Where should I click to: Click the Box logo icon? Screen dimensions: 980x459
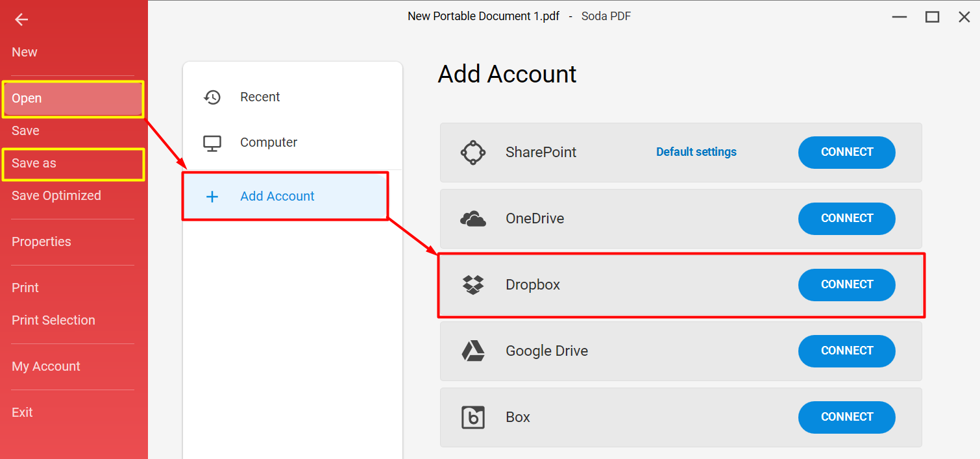pos(473,417)
